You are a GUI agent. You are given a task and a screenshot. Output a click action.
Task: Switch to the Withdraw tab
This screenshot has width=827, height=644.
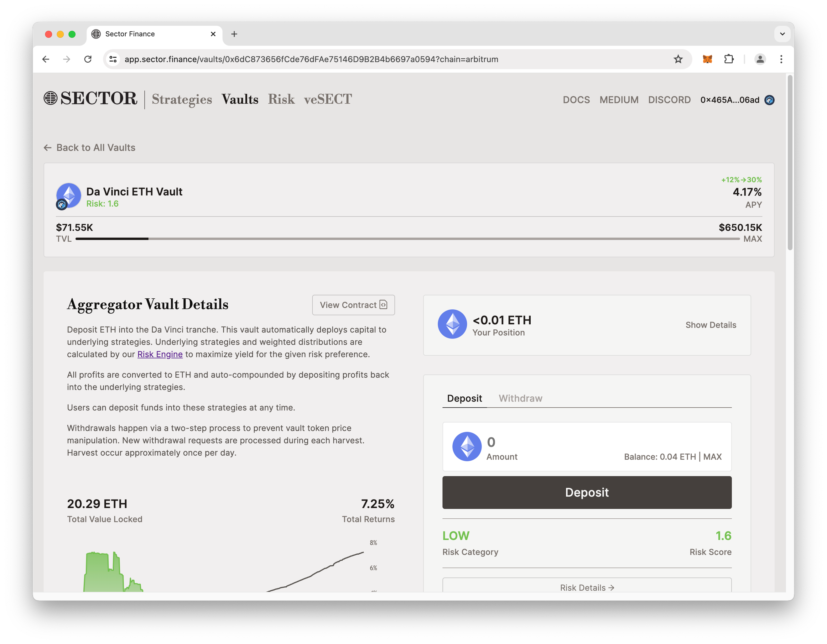pos(520,398)
